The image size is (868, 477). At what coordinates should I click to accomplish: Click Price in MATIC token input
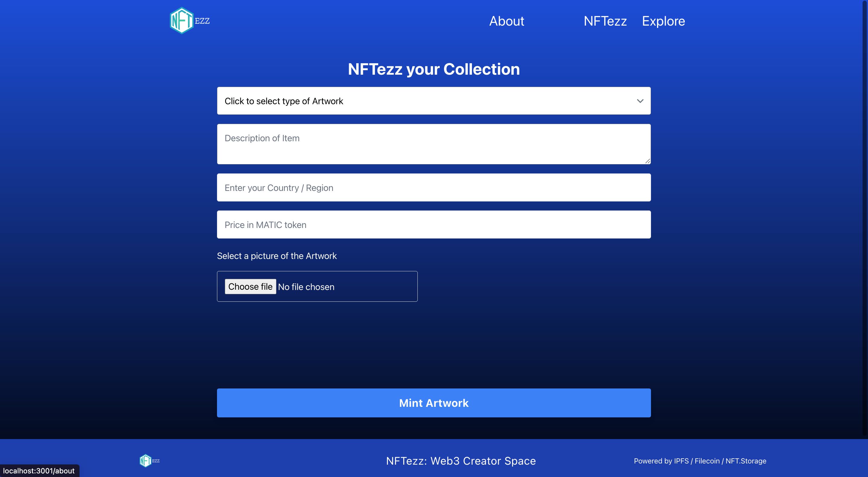(x=434, y=224)
